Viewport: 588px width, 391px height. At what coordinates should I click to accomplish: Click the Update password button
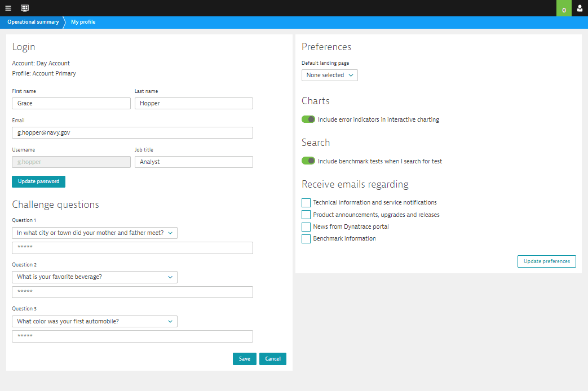point(39,181)
